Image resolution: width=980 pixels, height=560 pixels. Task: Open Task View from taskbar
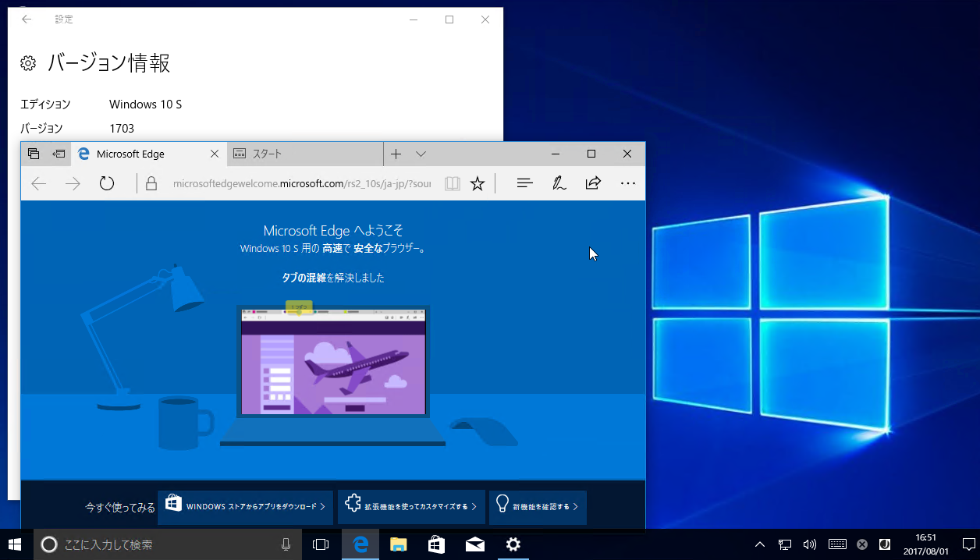point(321,544)
